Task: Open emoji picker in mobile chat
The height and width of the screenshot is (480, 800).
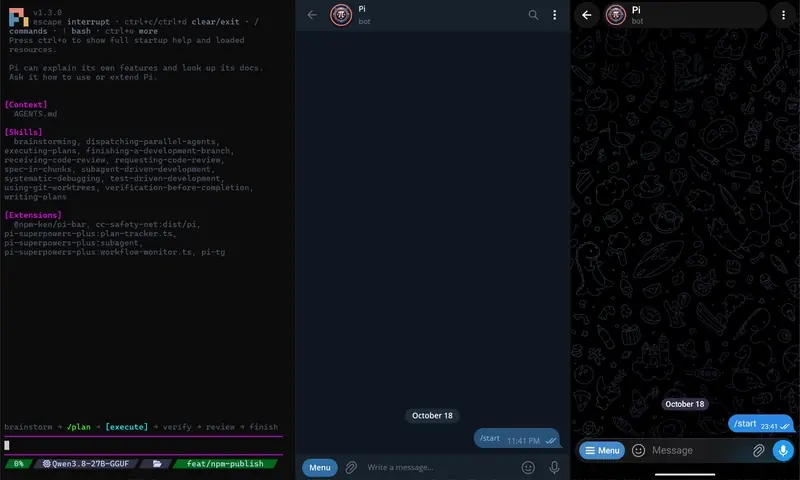Action: click(638, 450)
